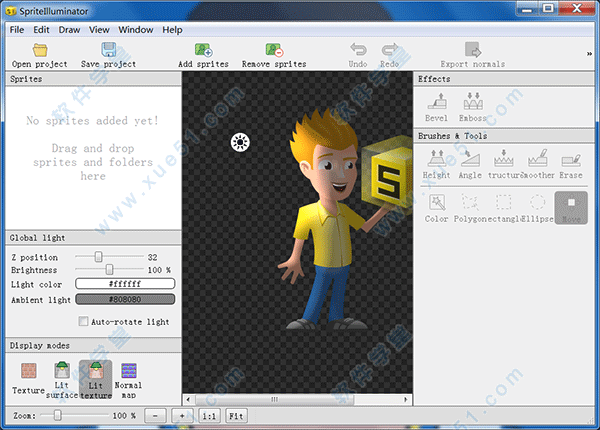This screenshot has height=430, width=600.
Task: Switch display mode to Normal map
Action: click(128, 376)
